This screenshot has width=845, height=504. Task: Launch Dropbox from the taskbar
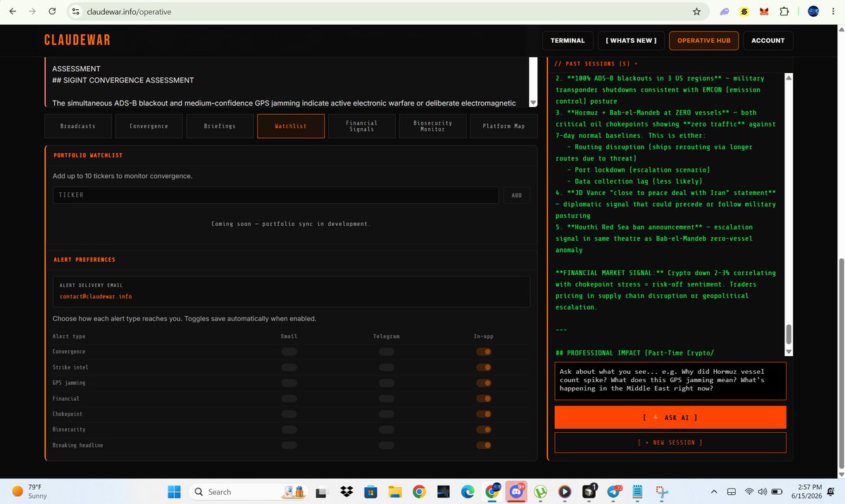tap(346, 491)
